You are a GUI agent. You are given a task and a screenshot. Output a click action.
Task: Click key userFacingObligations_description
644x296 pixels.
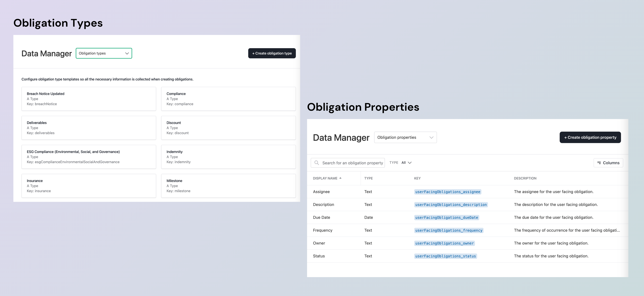(451, 205)
